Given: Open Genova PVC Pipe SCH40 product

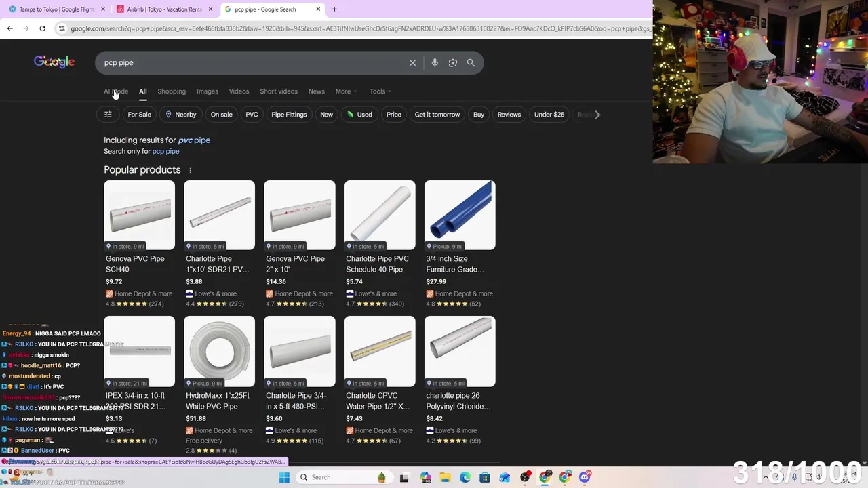Looking at the screenshot, I should pos(139,244).
